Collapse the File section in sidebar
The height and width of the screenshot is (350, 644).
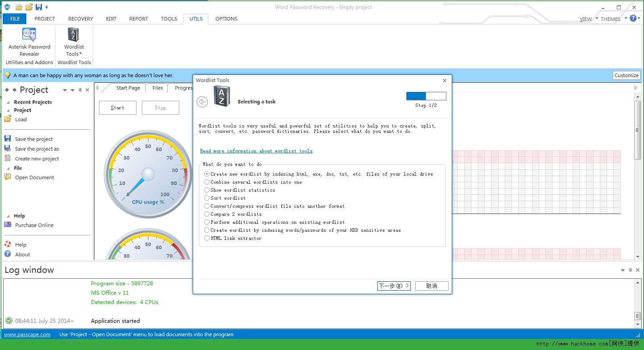point(8,168)
